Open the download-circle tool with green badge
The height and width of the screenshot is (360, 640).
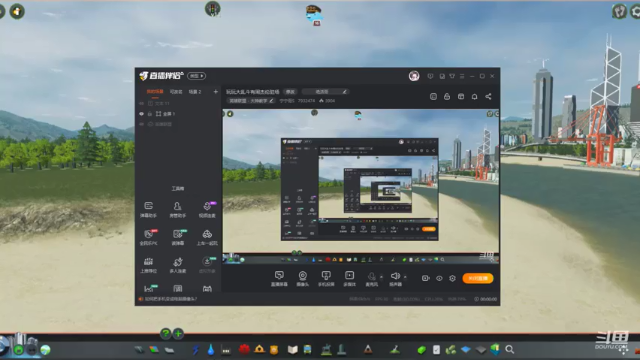[207, 264]
